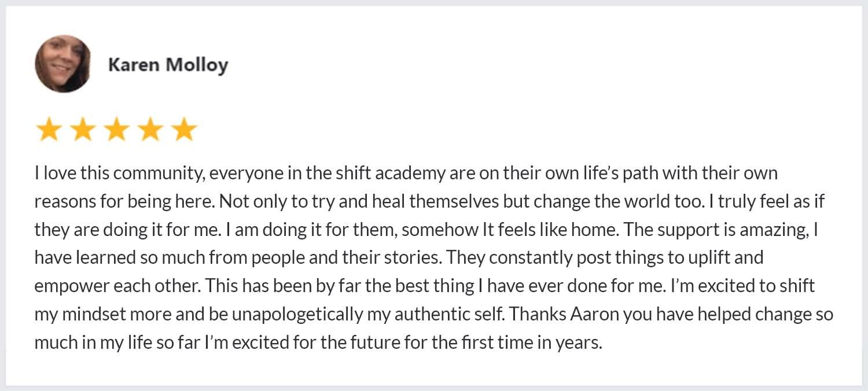Viewport: 868px width, 391px height.
Task: Click the name "Aaron" in the review
Action: pos(593,314)
